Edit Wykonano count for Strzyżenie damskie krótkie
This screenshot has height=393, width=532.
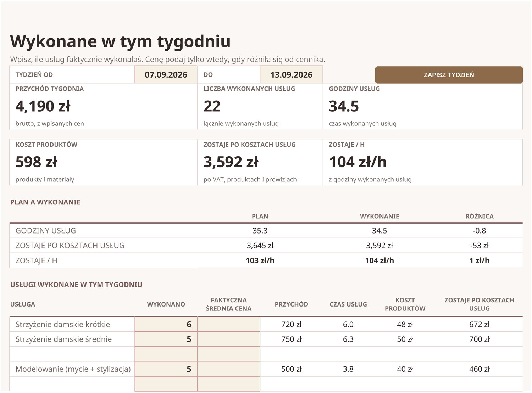pyautogui.click(x=166, y=324)
